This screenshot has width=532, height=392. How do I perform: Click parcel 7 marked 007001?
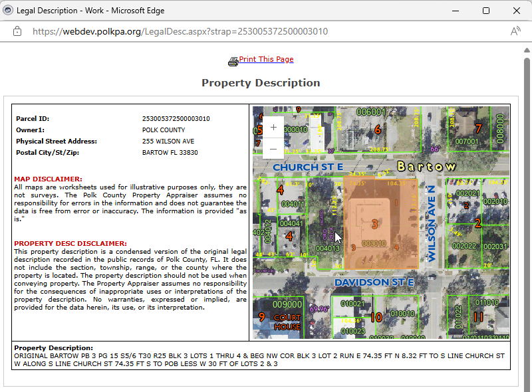476,130
